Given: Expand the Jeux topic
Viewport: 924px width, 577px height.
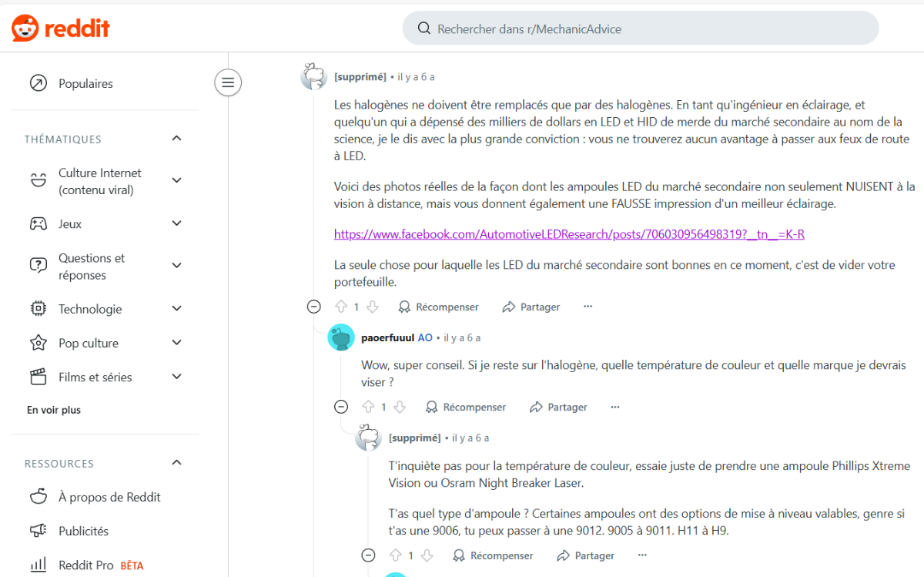Looking at the screenshot, I should [176, 223].
